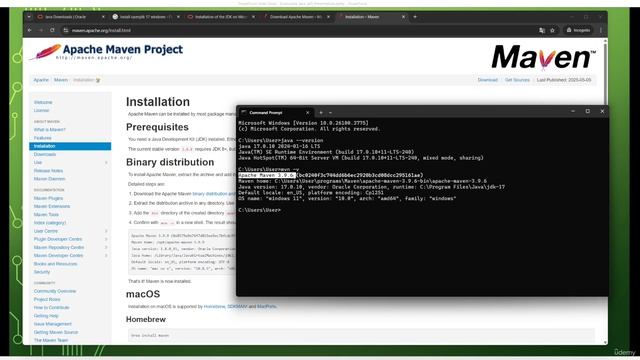
Task: Open Security in the sidebar
Action: [x=42, y=272]
